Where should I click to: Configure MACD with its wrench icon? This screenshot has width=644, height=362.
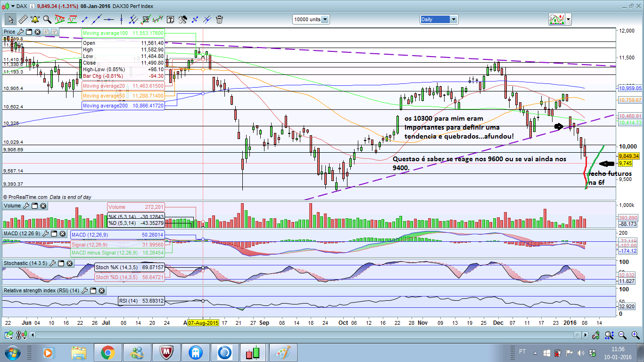tap(45, 233)
